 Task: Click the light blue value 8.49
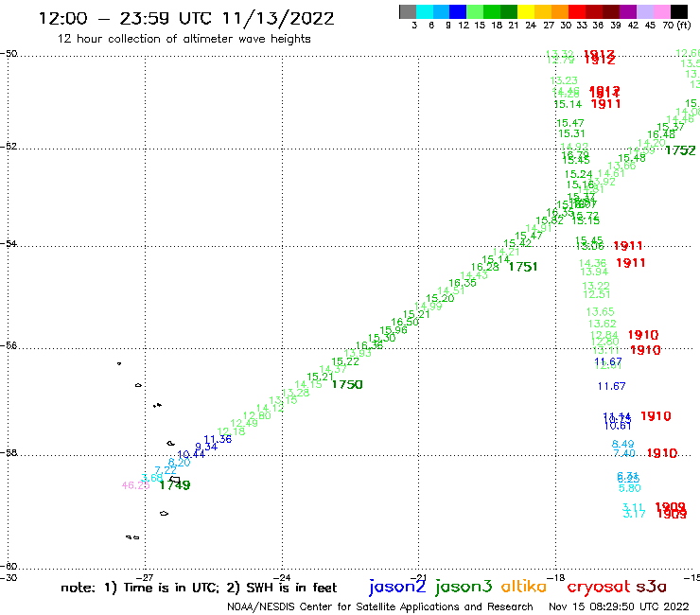622,444
